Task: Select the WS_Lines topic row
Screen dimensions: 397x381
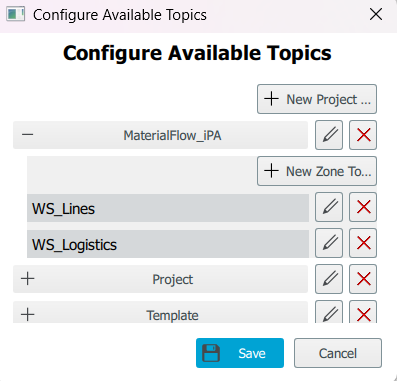Action: pyautogui.click(x=168, y=208)
